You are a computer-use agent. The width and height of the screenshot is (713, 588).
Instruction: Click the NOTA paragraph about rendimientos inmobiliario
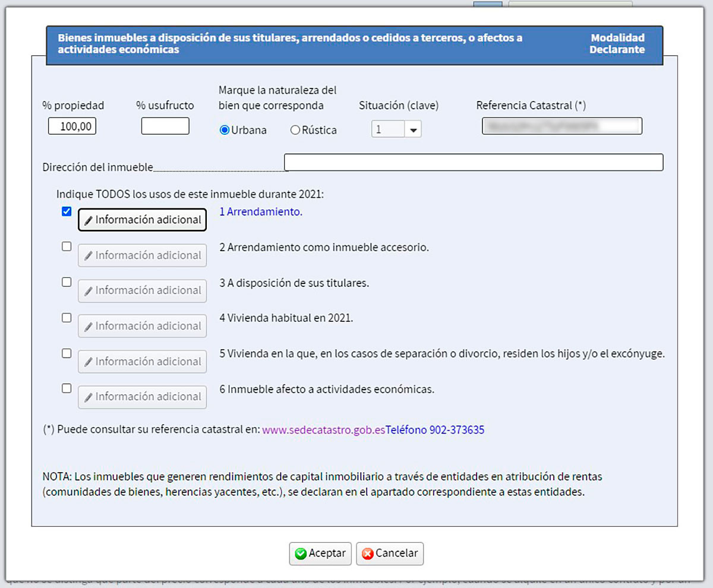click(x=323, y=485)
